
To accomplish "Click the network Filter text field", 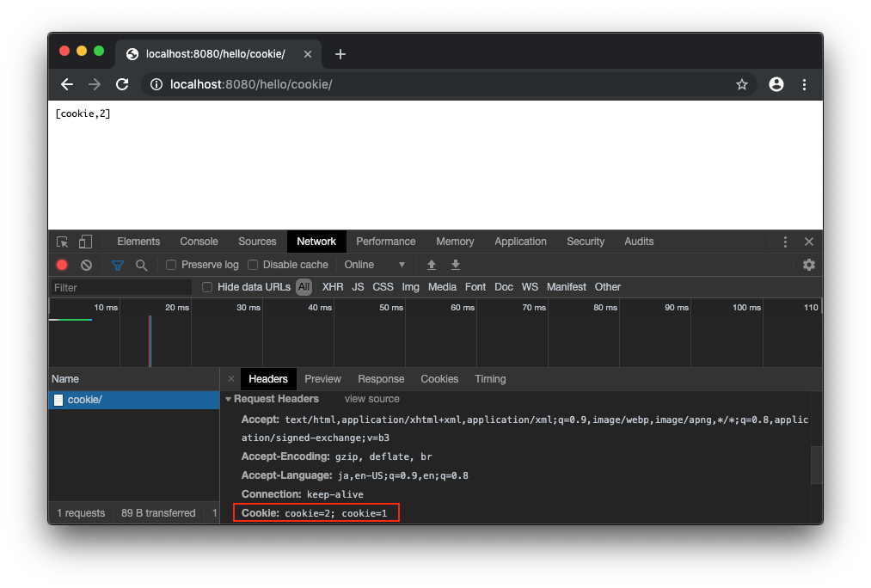I will pos(121,288).
